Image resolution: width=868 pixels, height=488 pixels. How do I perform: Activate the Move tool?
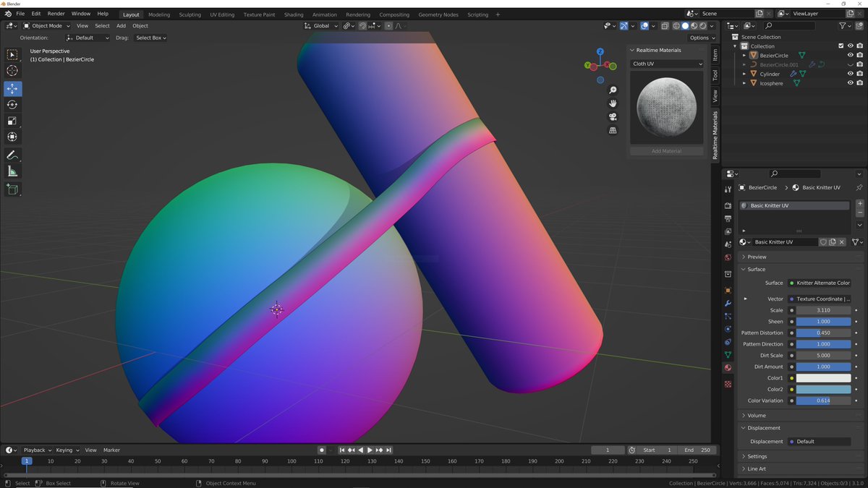coord(12,89)
